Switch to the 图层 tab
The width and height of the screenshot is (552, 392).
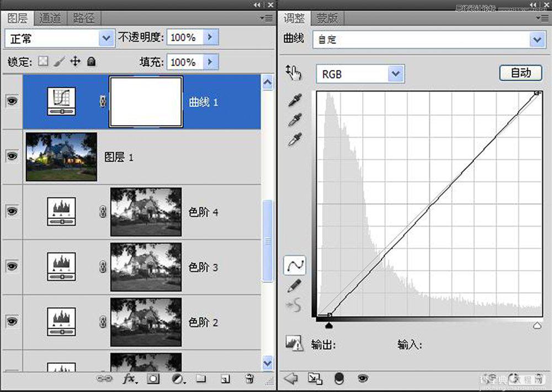[17, 18]
